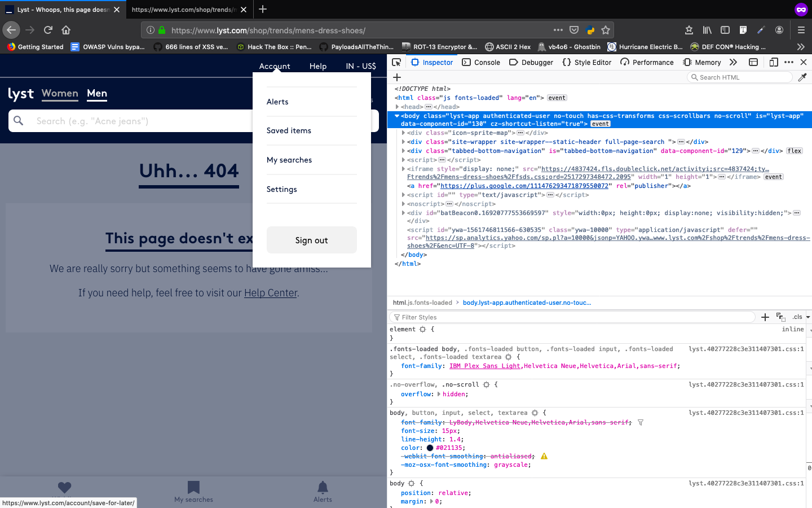
Task: Click event badge on the selected body element
Action: pos(601,124)
